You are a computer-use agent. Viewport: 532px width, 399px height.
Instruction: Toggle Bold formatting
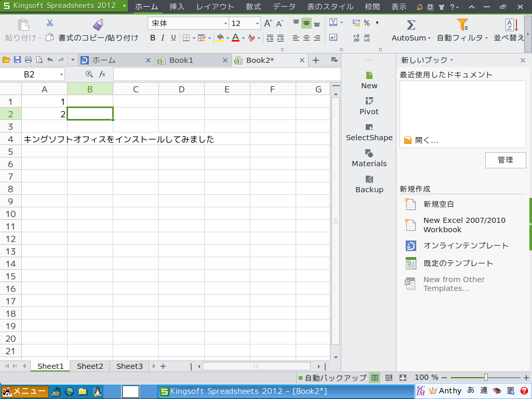tap(153, 37)
